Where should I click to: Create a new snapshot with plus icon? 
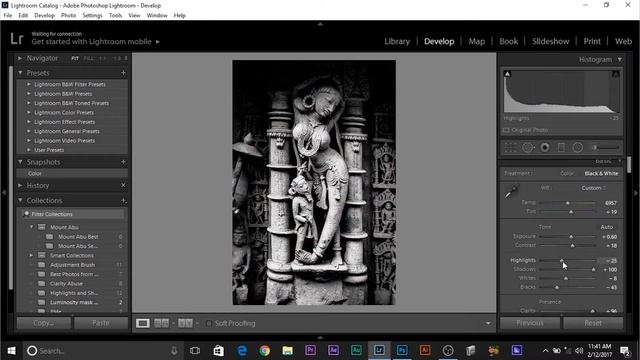(x=123, y=162)
